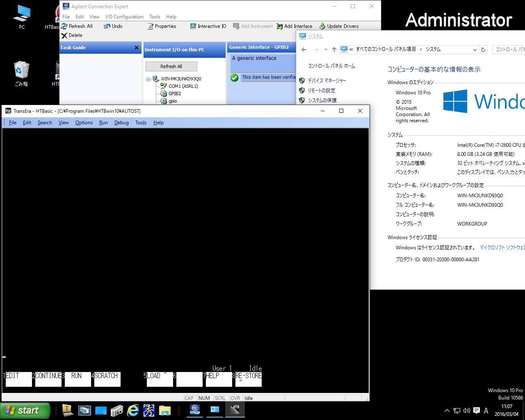Click Add Interface toolbar button
Screen dimensions: 525x420
pos(294,26)
